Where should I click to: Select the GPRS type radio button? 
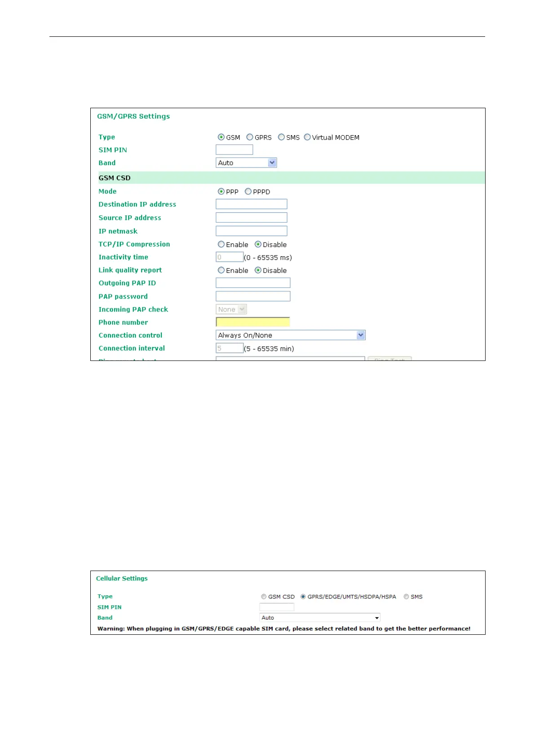click(250, 137)
